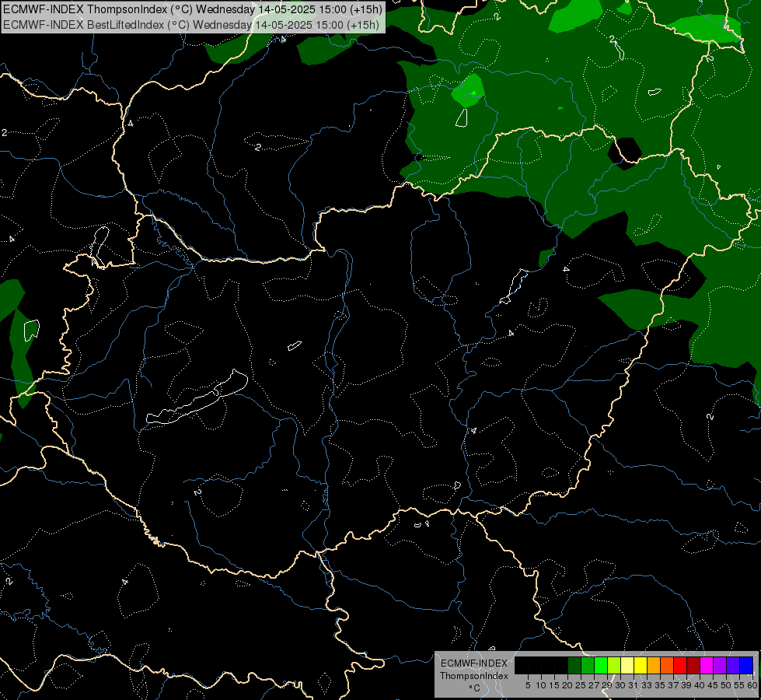The image size is (761, 700).
Task: Click the legend scale value 35
Action: pyautogui.click(x=660, y=685)
